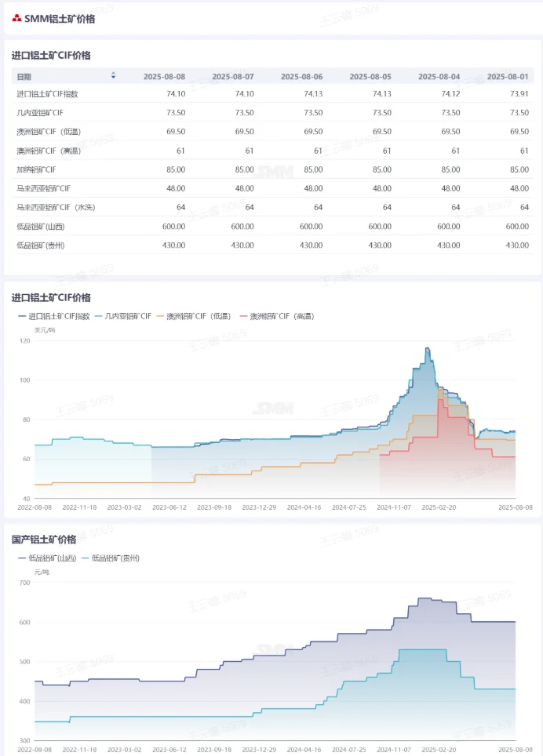The width and height of the screenshot is (543, 756).
Task: Click the sort arrows beside 日期 header
Action: click(x=113, y=75)
